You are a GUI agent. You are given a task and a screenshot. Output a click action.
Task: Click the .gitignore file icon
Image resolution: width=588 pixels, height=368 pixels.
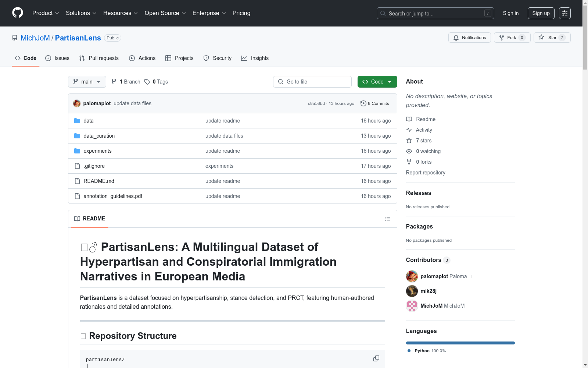click(77, 166)
